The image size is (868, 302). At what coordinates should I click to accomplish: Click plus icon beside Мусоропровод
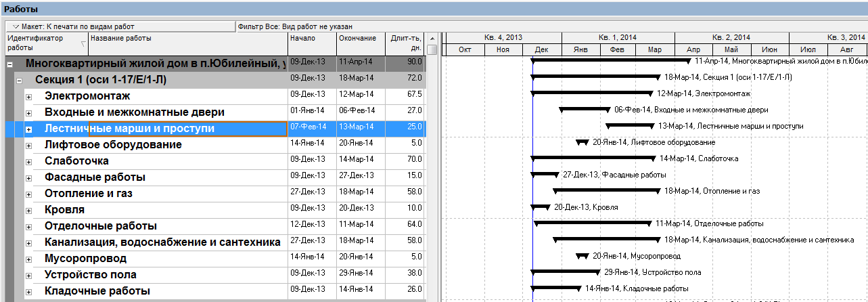point(29,259)
